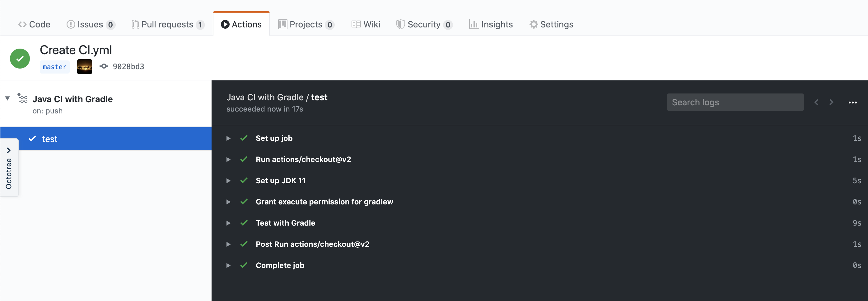This screenshot has width=868, height=301.
Task: Click the commit icon beside 9028bd3
Action: click(104, 66)
